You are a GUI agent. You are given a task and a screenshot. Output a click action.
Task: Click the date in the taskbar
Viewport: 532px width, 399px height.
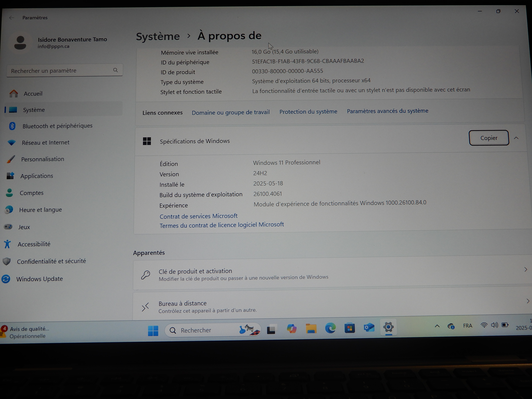click(x=524, y=328)
